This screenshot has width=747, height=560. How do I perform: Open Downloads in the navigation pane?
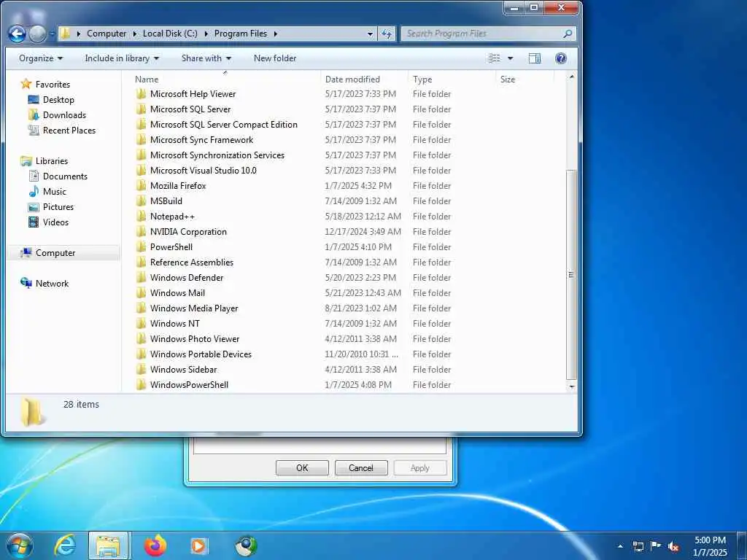coord(64,114)
